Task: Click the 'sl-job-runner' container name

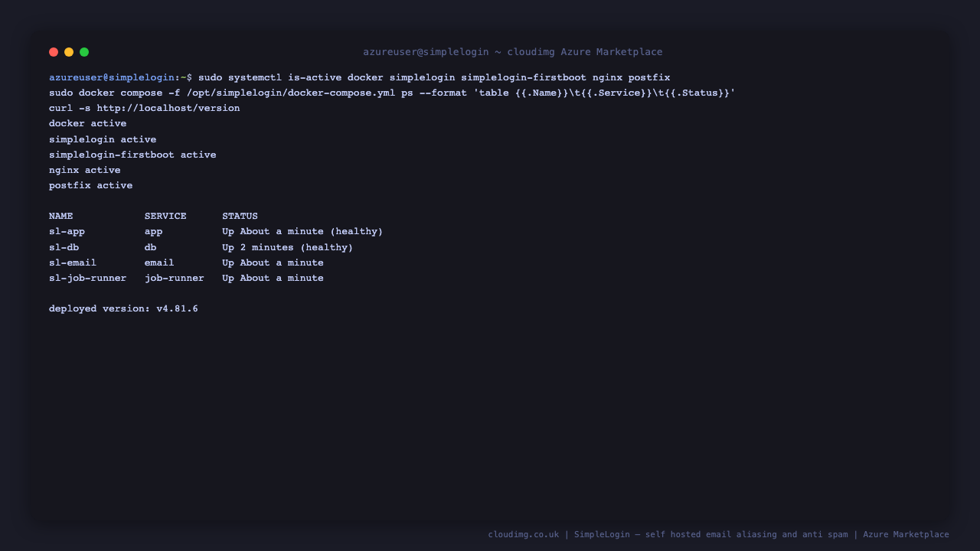Action: (88, 278)
